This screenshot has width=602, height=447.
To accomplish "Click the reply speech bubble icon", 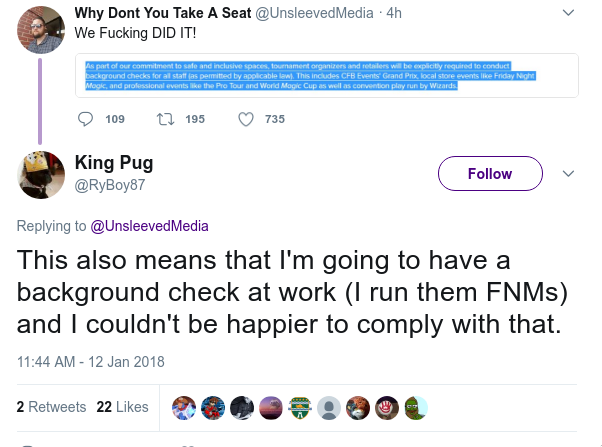I will pyautogui.click(x=85, y=119).
